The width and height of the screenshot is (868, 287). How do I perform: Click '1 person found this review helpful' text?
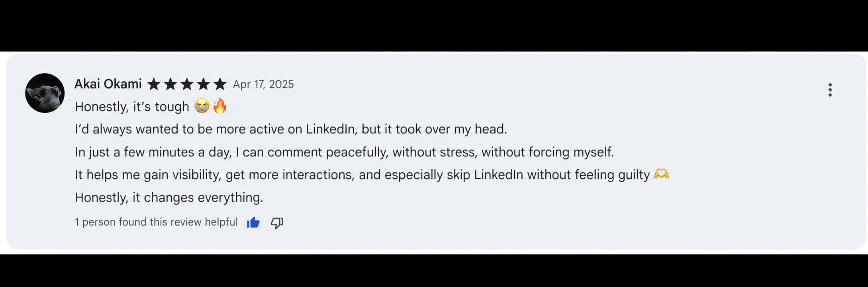point(156,222)
